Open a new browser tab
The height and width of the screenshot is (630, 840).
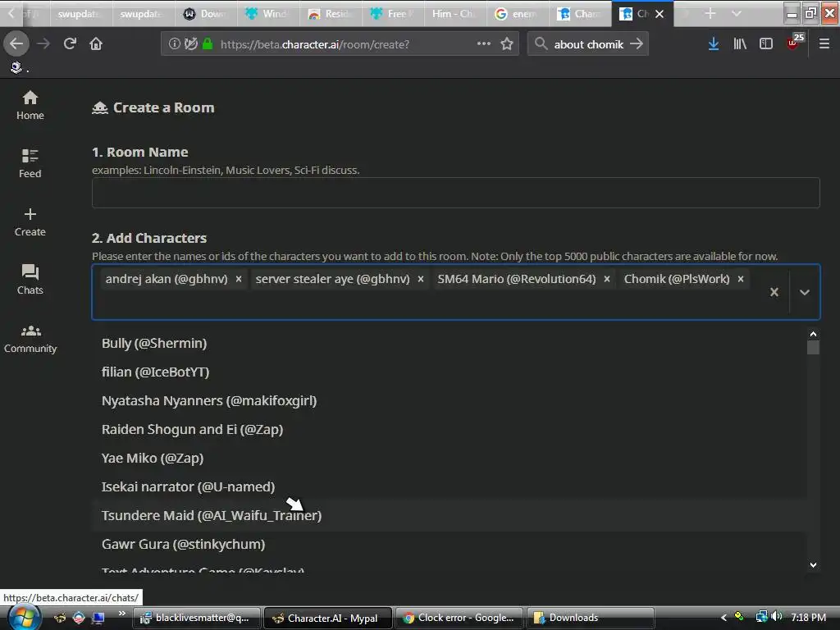(710, 13)
